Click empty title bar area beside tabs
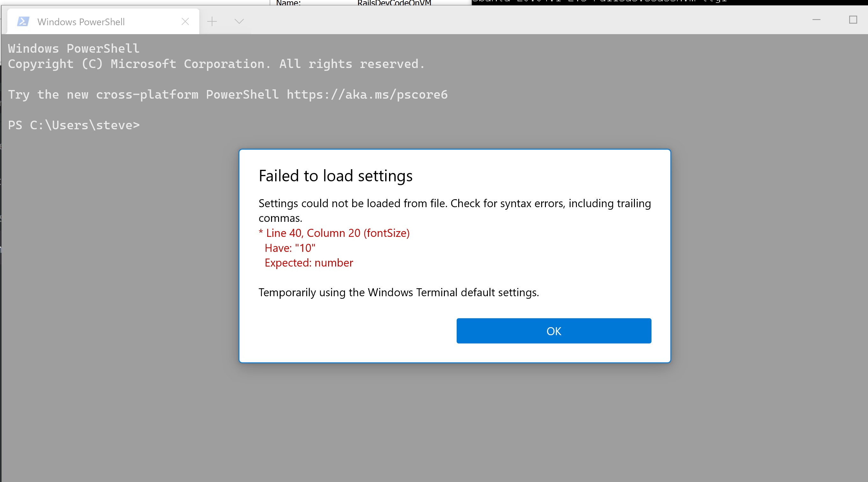This screenshot has width=868, height=482. [x=505, y=20]
